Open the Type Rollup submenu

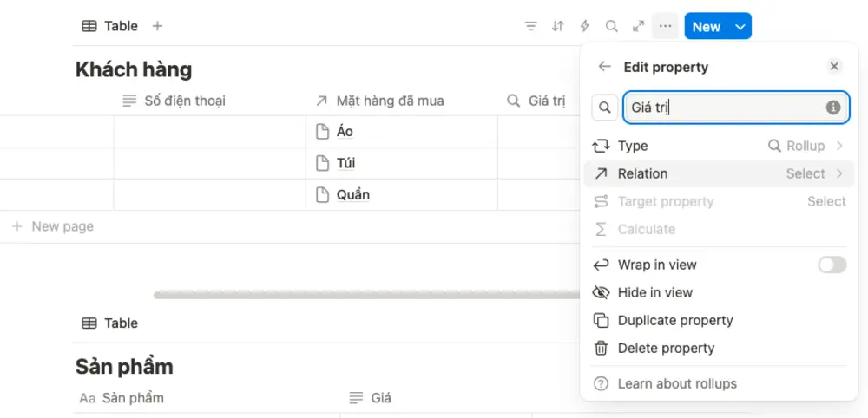tap(719, 146)
